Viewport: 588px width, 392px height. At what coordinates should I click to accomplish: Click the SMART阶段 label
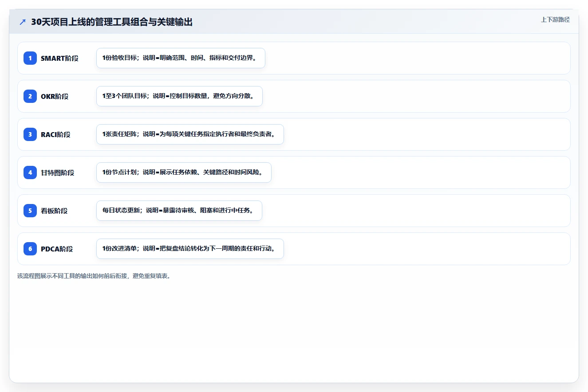[59, 58]
